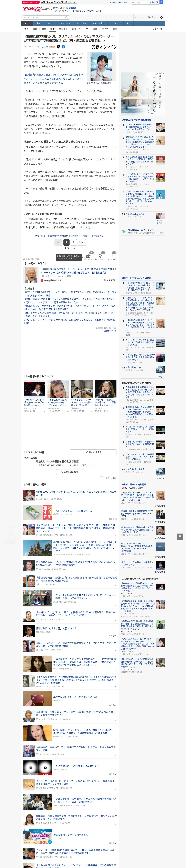The height and width of the screenshot is (868, 186).
Task: Go to page 2 of article
Action: pos(74,242)
